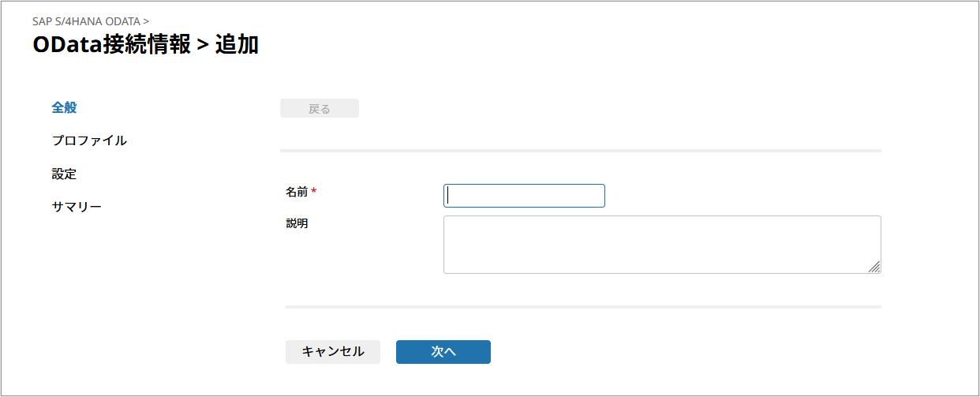The width and height of the screenshot is (980, 397).
Task: Select the 全般 step in sidebar
Action: point(64,108)
